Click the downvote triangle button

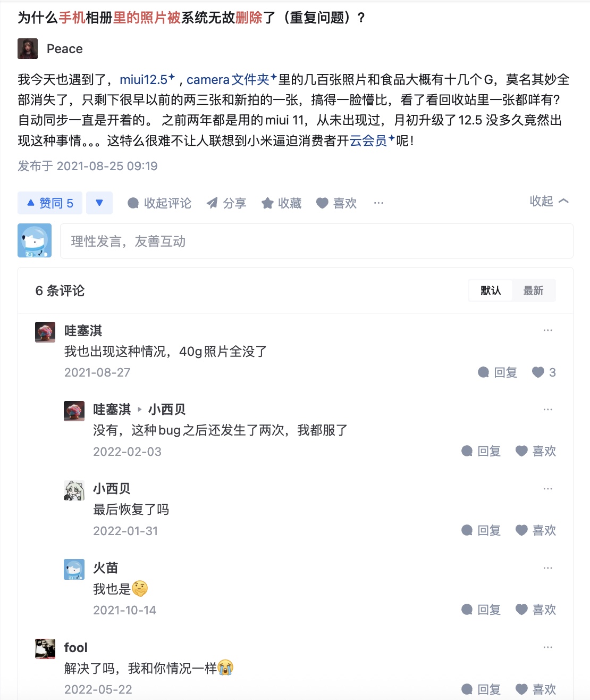tap(99, 203)
